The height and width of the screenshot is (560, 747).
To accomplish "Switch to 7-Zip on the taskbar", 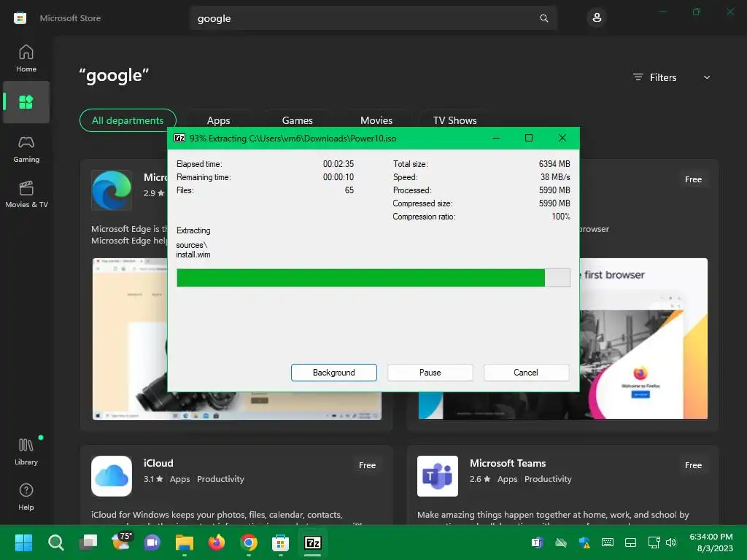I will (313, 542).
